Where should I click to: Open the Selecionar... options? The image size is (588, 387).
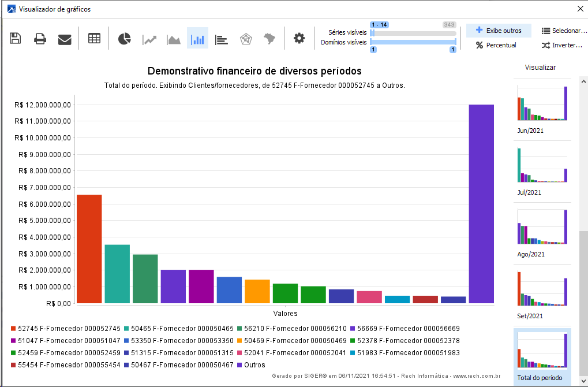coord(564,31)
